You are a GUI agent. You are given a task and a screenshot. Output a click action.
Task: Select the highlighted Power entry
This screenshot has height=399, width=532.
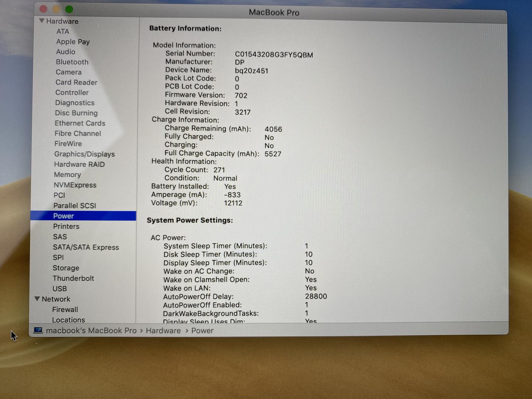pos(83,216)
